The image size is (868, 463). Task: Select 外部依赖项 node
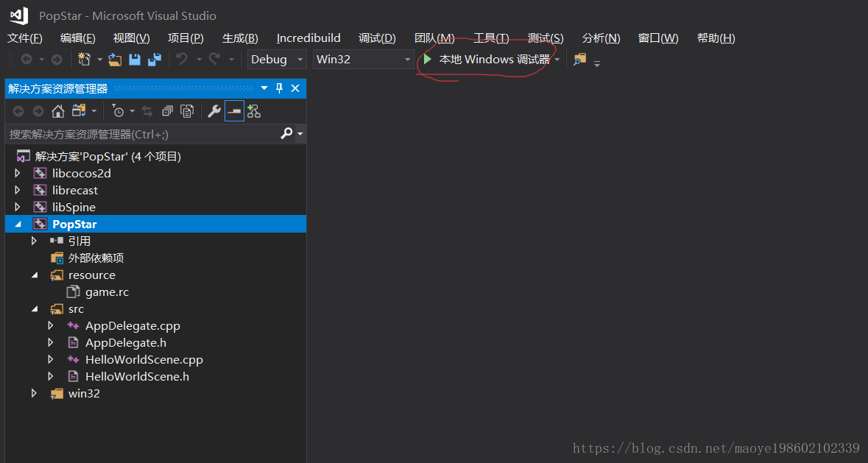(96, 258)
